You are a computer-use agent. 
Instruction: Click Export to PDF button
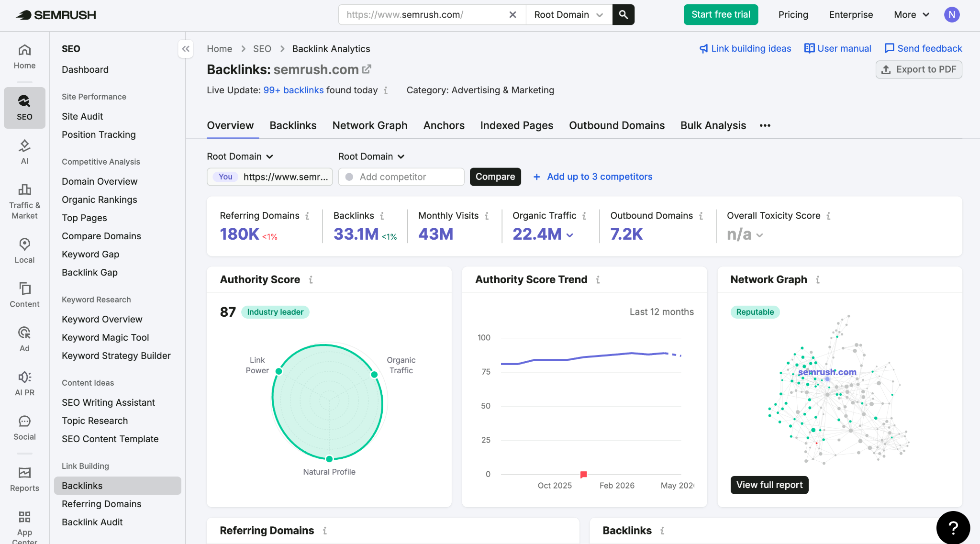[x=919, y=69]
